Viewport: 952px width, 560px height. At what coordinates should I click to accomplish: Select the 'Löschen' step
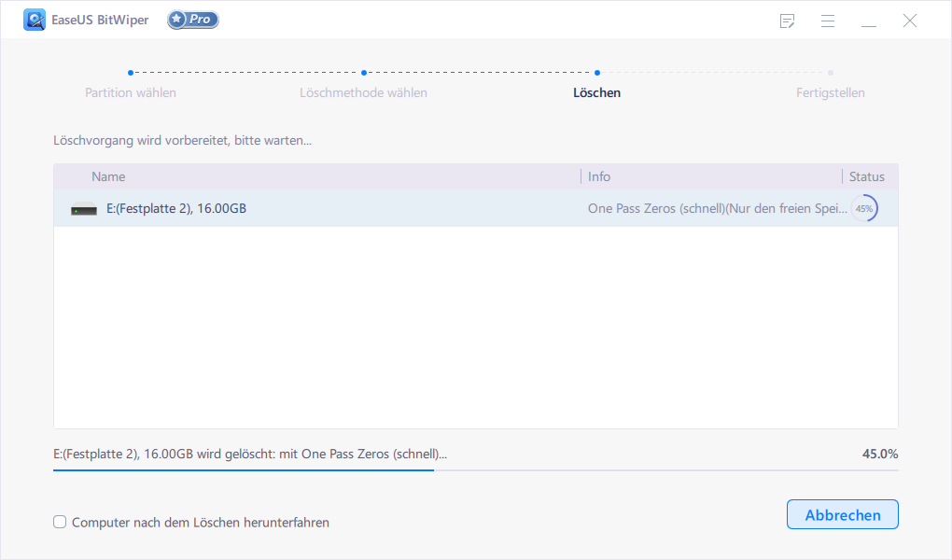(x=596, y=92)
